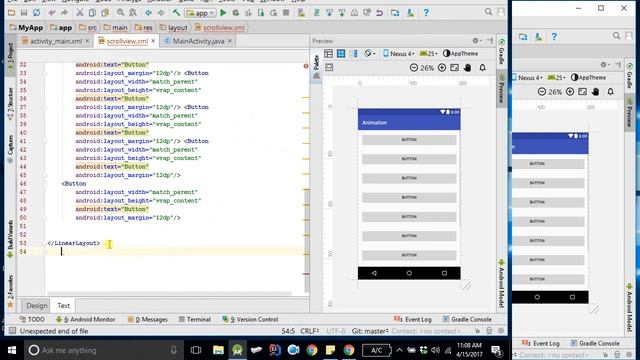Click the Debug app bug icon
640x360 pixels.
(236, 13)
